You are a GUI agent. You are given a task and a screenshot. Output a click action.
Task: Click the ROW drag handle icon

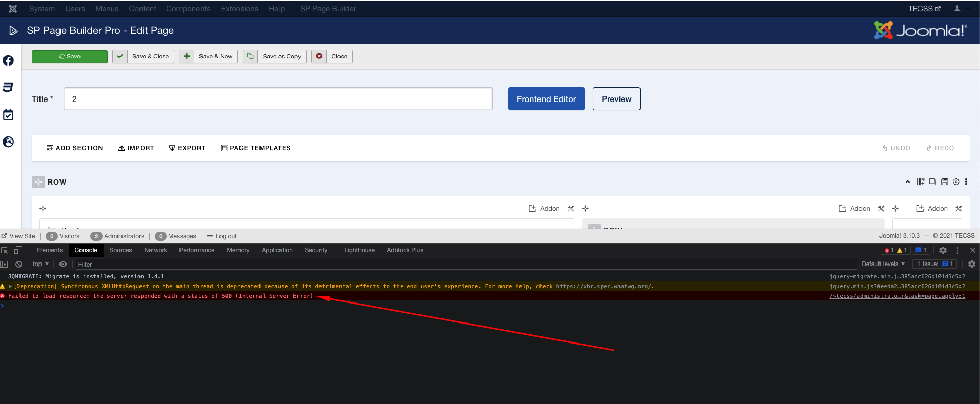point(38,182)
